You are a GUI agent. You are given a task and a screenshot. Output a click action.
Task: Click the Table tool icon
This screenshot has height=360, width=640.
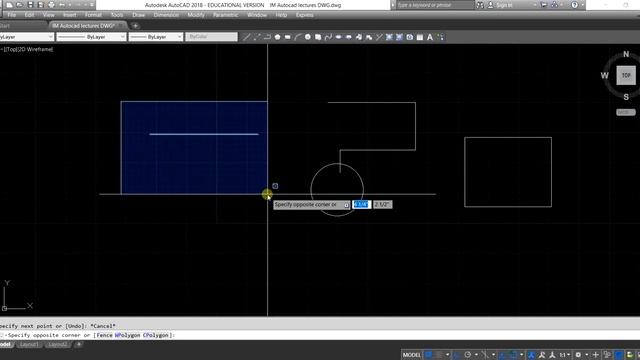pos(420,37)
